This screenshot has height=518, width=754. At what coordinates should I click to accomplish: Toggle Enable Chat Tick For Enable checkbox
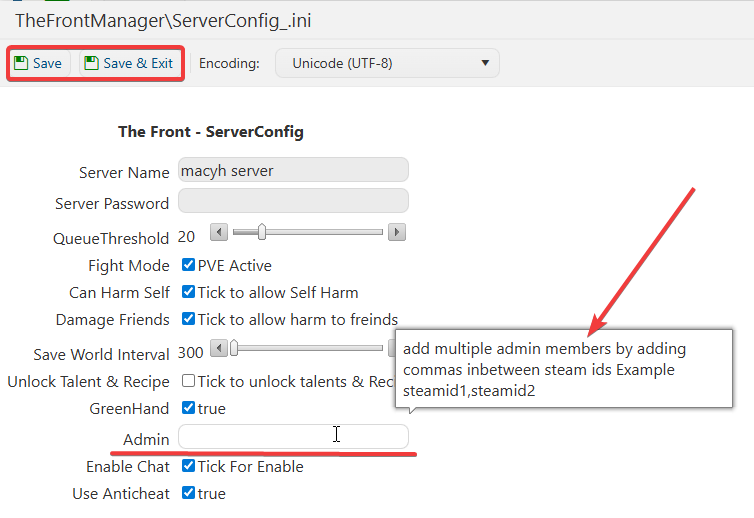tap(188, 466)
